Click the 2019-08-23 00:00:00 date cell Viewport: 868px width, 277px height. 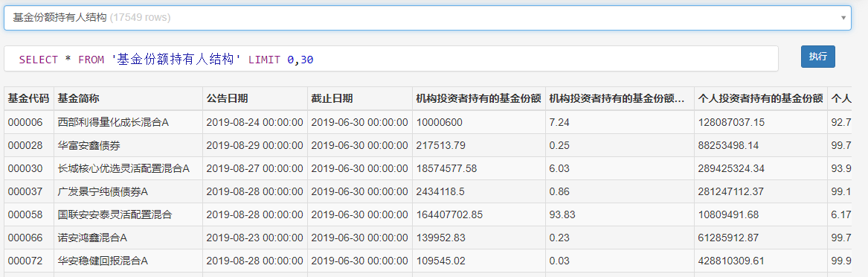point(254,238)
